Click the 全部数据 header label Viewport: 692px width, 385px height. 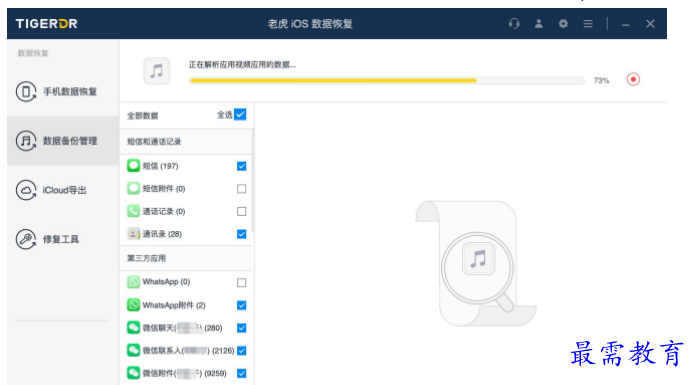[x=143, y=116]
